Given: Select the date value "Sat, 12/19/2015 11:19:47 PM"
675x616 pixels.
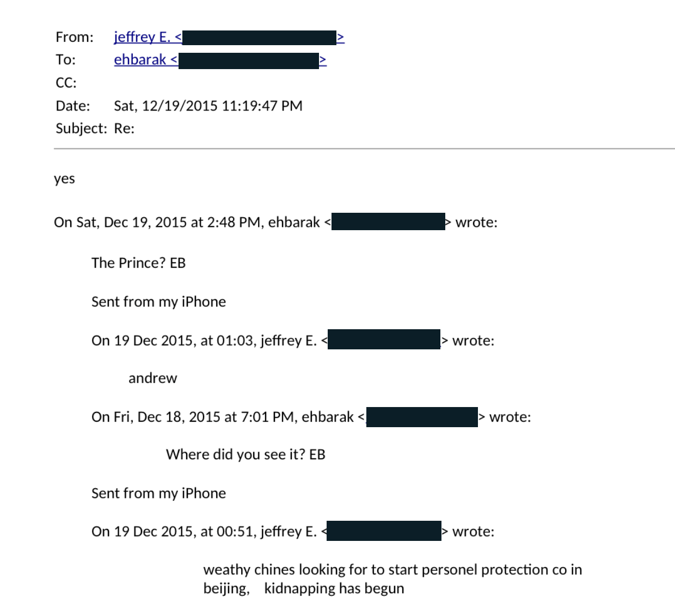Looking at the screenshot, I should click(x=208, y=106).
